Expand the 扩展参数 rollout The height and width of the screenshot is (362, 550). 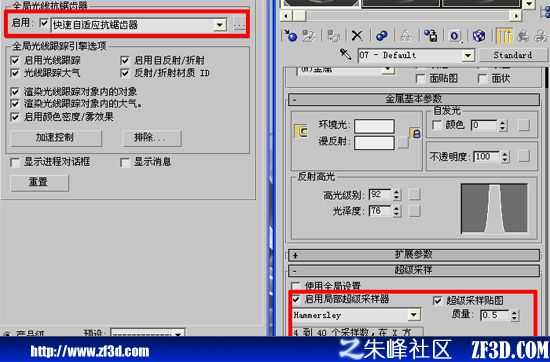(414, 255)
